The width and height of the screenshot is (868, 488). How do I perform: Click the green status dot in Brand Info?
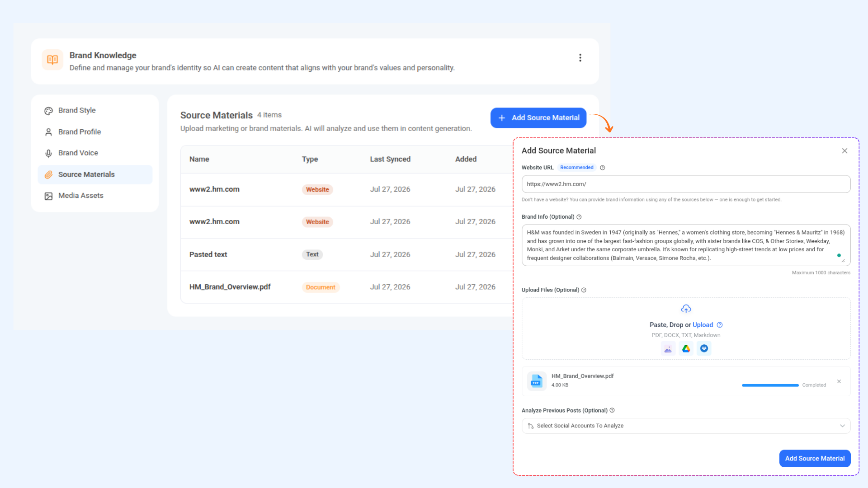839,255
